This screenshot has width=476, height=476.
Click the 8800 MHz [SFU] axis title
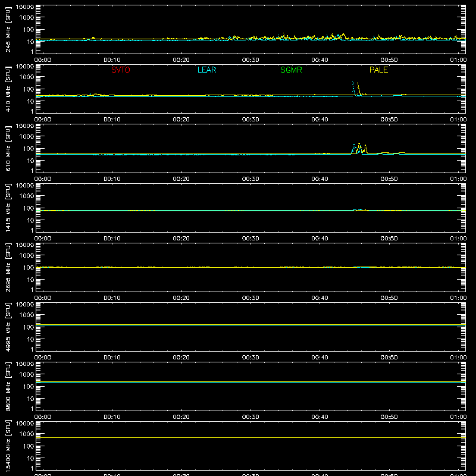click(x=8, y=386)
